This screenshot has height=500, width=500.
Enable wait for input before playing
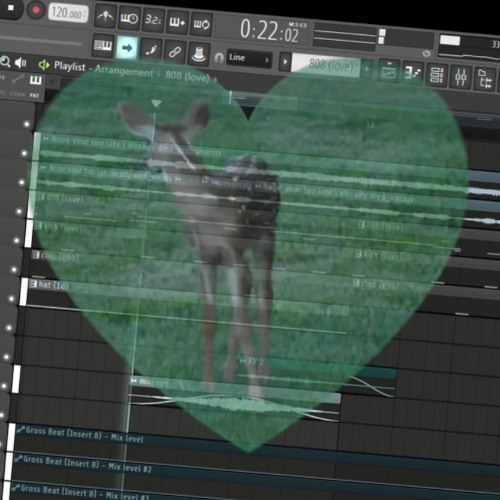[x=129, y=18]
